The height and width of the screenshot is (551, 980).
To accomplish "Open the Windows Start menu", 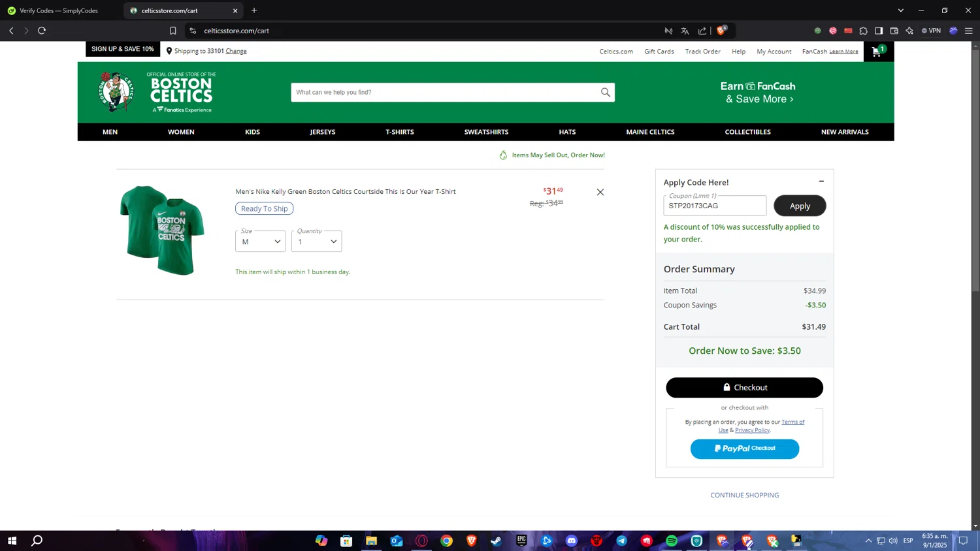I will pos(12,541).
